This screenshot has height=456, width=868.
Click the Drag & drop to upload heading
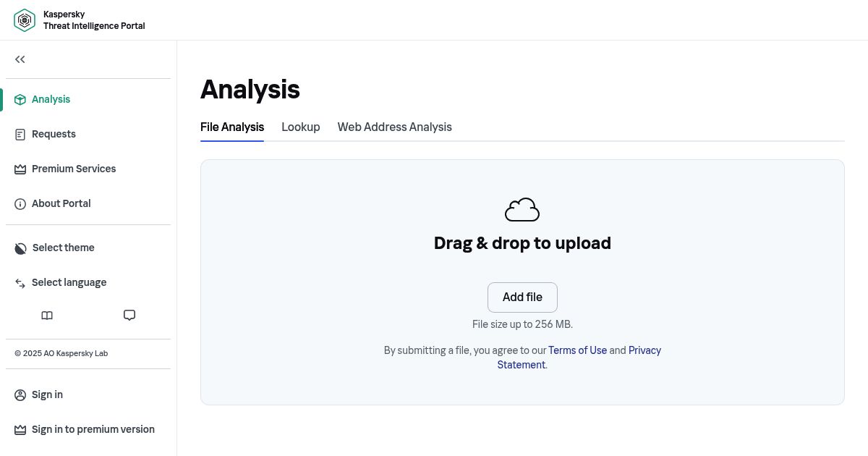(x=522, y=243)
